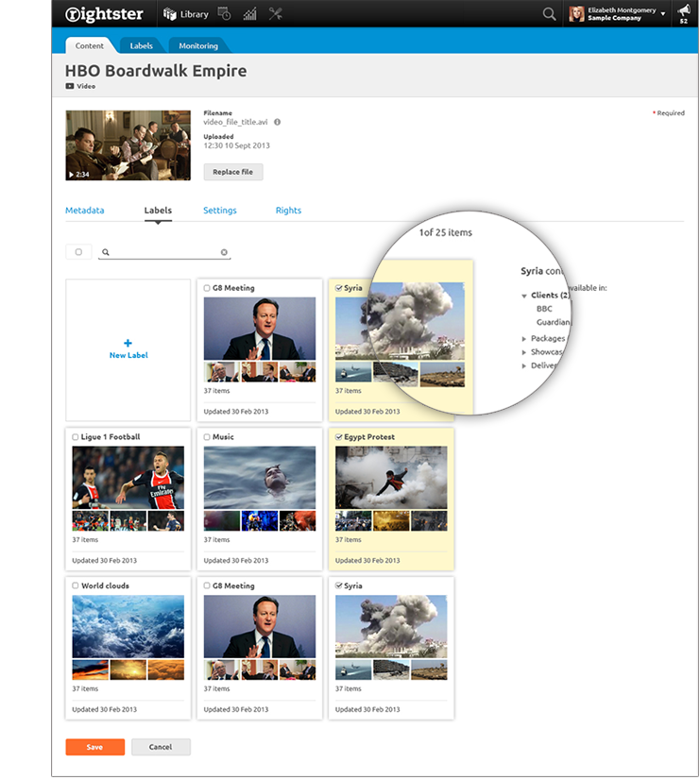This screenshot has height=780, width=700.
Task: Open the Metadata sub-tab
Action: pos(85,211)
